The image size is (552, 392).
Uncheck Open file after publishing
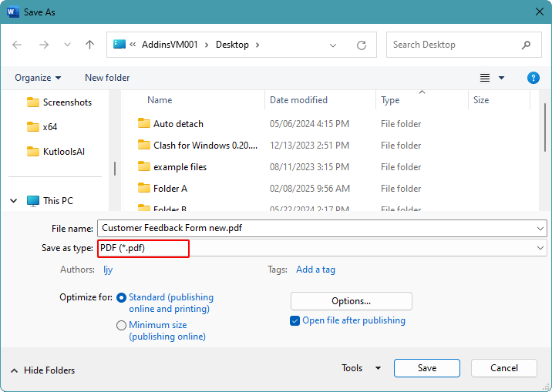[295, 320]
